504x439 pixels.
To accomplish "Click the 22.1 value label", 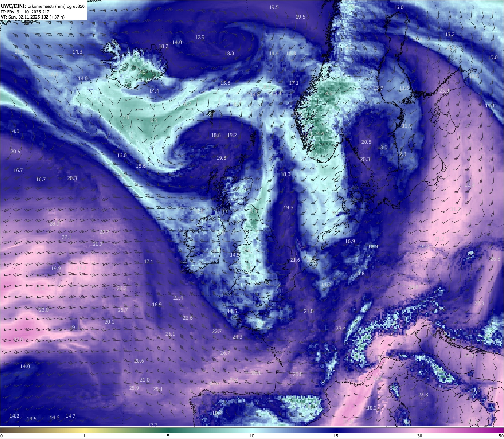I will [67, 237].
